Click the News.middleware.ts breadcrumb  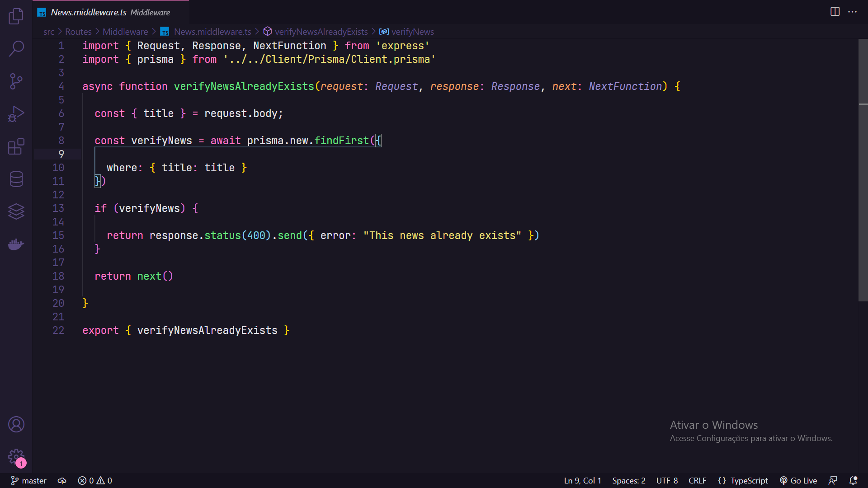click(206, 32)
